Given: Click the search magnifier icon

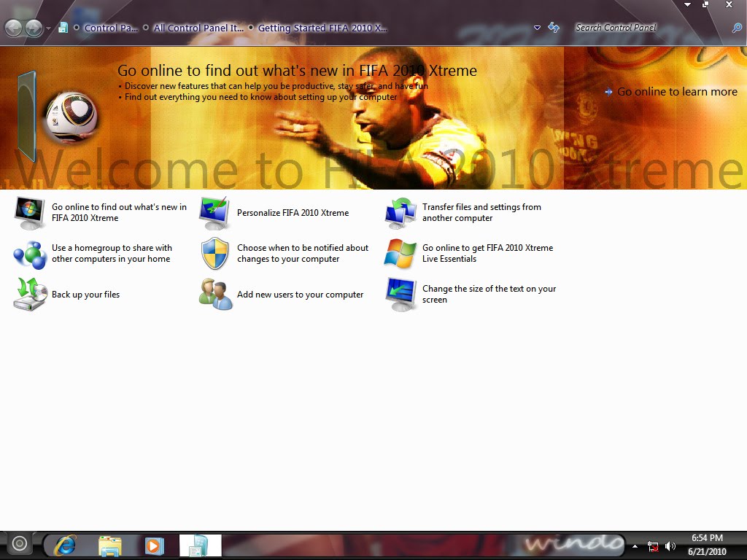Looking at the screenshot, I should (x=737, y=28).
